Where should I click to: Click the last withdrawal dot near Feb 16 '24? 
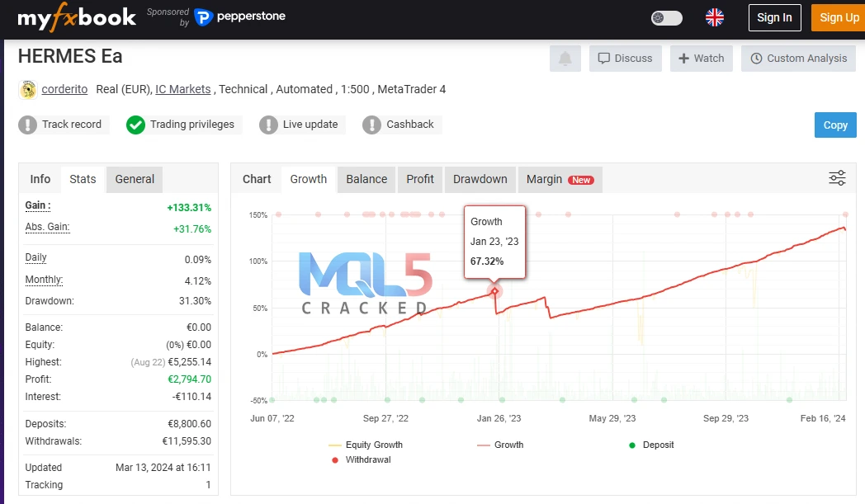(x=845, y=214)
